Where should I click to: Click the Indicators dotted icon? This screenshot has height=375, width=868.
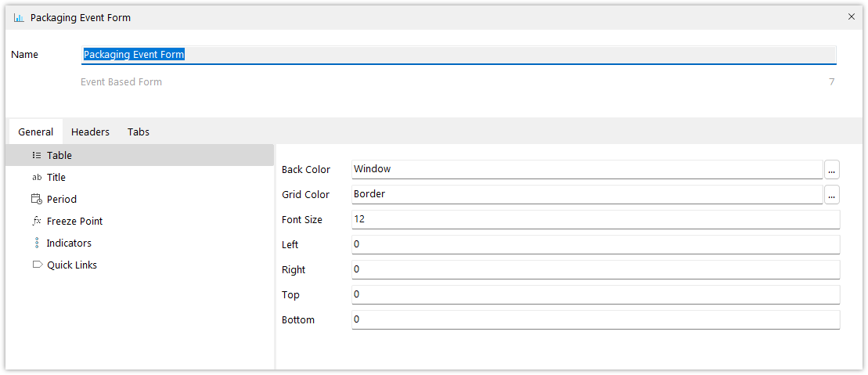(37, 243)
